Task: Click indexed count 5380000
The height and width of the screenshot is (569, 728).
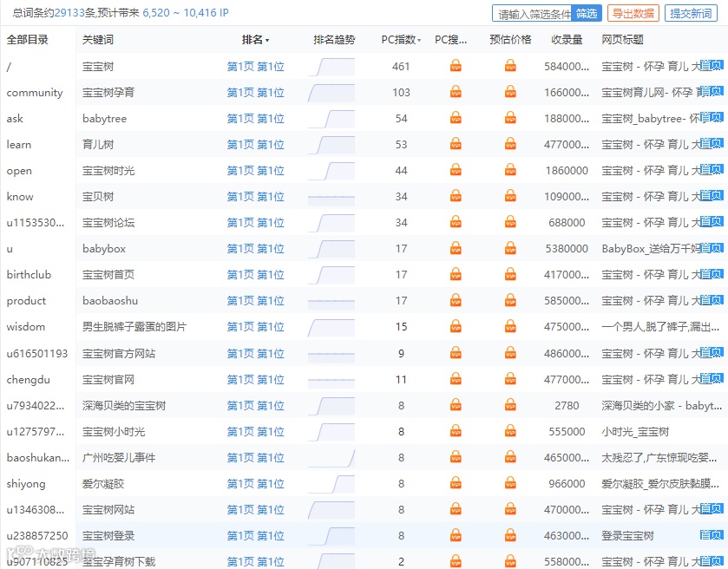Action: click(567, 249)
